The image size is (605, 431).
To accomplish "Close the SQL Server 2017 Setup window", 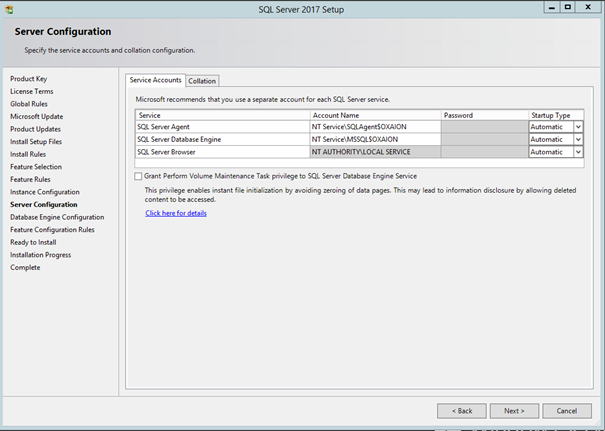I will (x=588, y=7).
